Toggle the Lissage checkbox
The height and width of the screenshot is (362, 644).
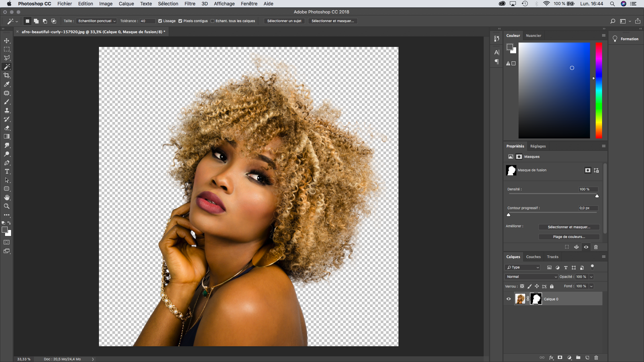click(x=160, y=21)
